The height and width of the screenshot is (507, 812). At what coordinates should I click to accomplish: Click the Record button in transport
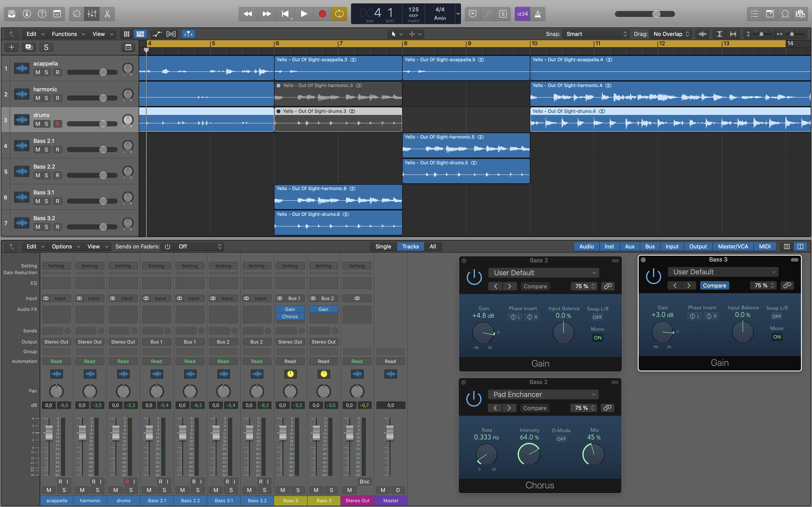[322, 14]
